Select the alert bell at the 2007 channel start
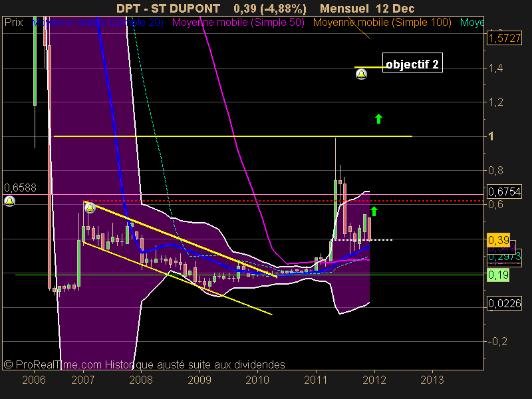 pos(90,207)
